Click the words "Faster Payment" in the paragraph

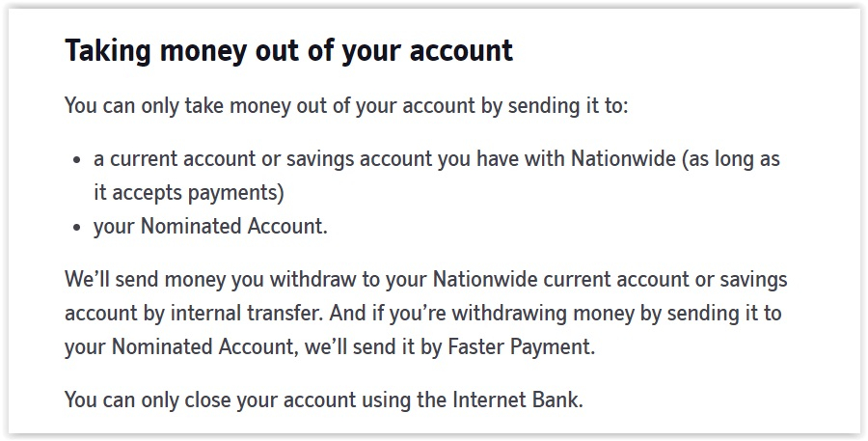click(x=519, y=347)
